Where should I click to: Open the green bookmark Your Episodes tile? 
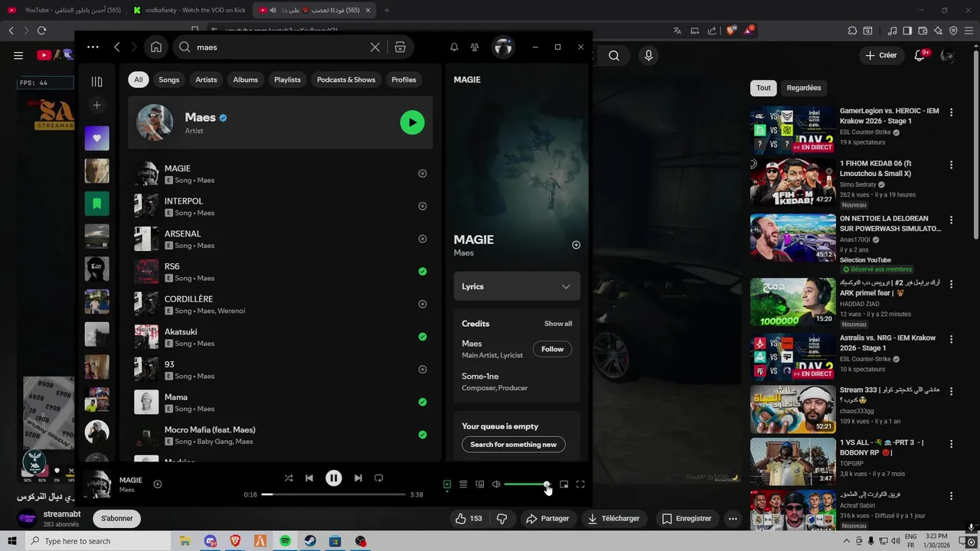[x=96, y=204]
